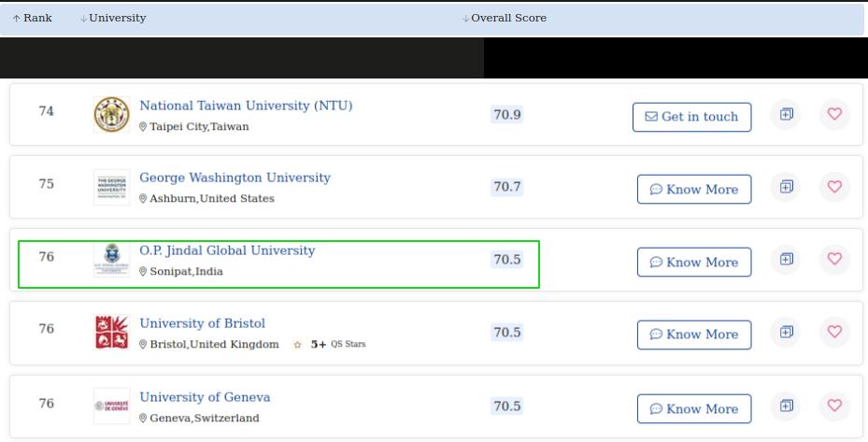The width and height of the screenshot is (868, 442).
Task: Open George Washington University link
Action: click(235, 178)
